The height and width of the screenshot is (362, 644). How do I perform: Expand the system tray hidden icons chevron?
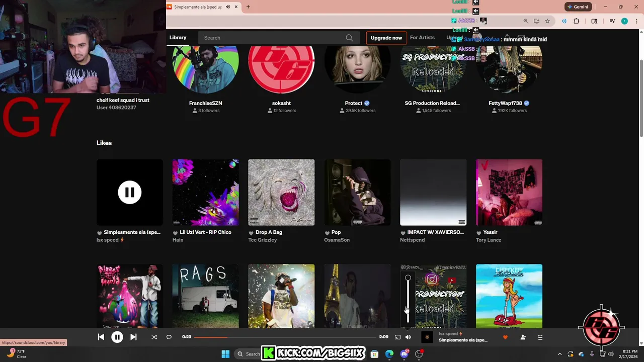point(559,354)
